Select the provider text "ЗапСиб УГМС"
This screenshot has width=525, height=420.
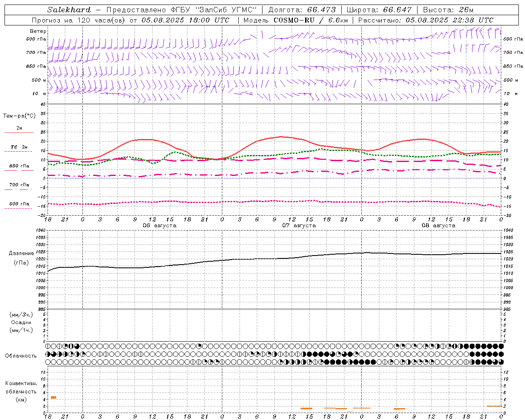[x=227, y=10]
